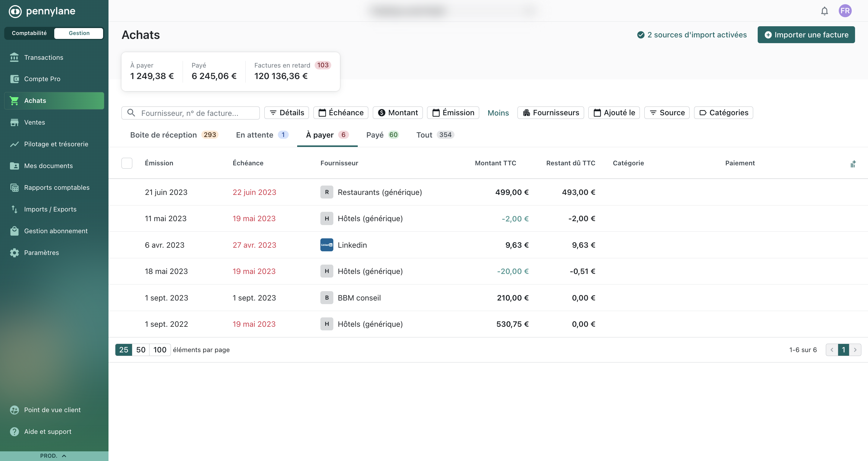Go to next page arrow
Screen dimensions: 868x461
click(855, 350)
